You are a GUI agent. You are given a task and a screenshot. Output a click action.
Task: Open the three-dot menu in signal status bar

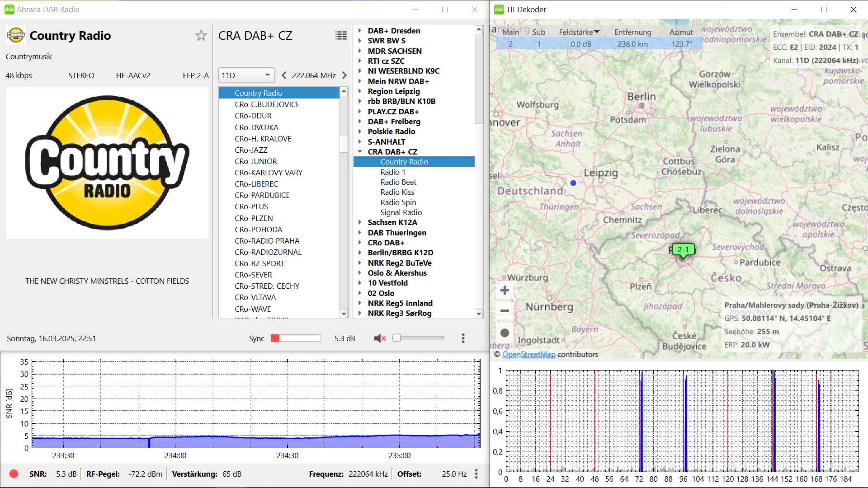pyautogui.click(x=476, y=474)
